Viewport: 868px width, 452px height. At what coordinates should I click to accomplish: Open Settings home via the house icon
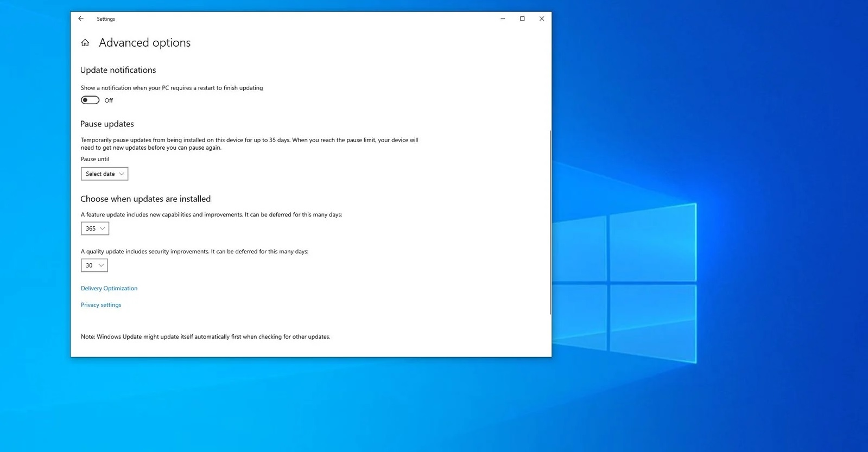pyautogui.click(x=85, y=43)
